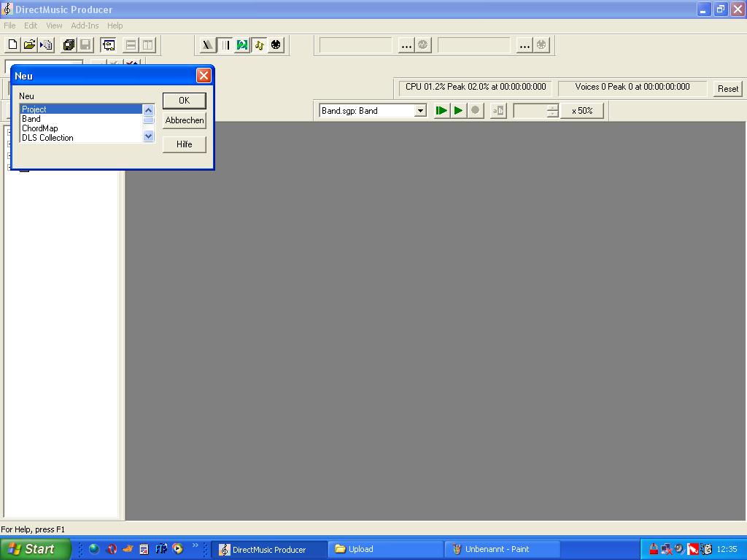Reset the CPU and Voices peak stats
This screenshot has width=747, height=560.
(x=727, y=88)
